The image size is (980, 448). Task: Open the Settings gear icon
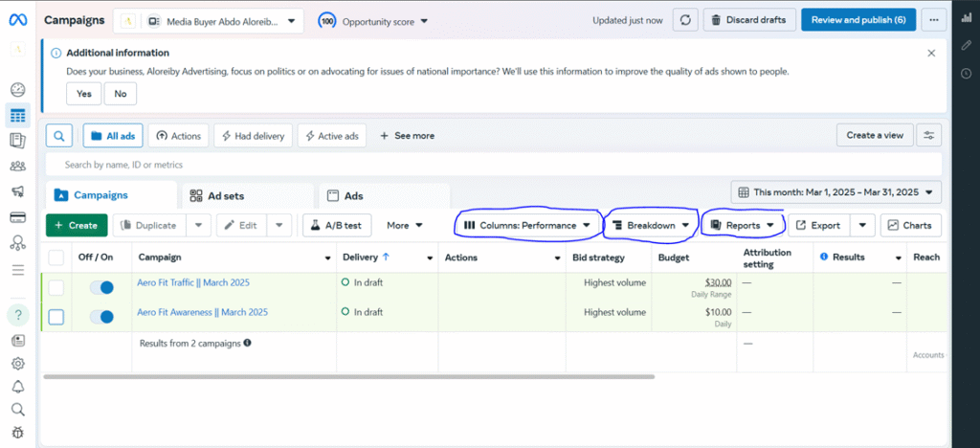tap(18, 363)
